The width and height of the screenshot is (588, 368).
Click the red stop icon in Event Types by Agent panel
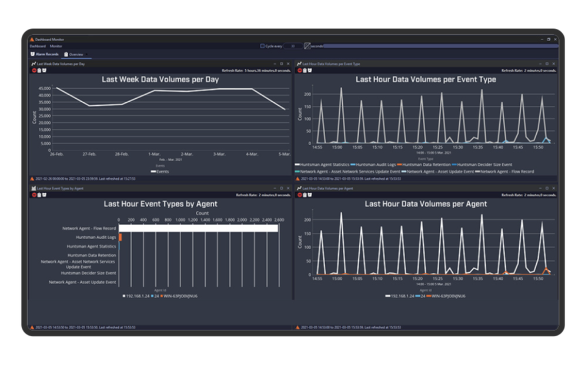coord(34,195)
